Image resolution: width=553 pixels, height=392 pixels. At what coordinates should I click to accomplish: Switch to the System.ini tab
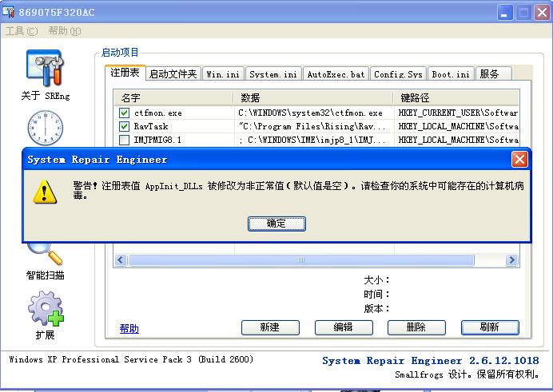point(273,74)
